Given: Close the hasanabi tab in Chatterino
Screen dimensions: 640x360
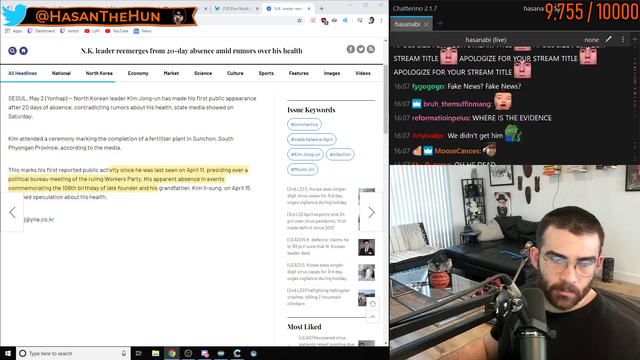Looking at the screenshot, I should (426, 24).
